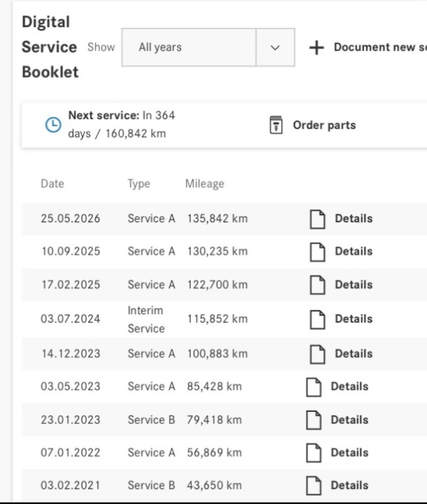The height and width of the screenshot is (504, 427).
Task: Open Details for 14.12.2023 service
Action: [x=354, y=354]
